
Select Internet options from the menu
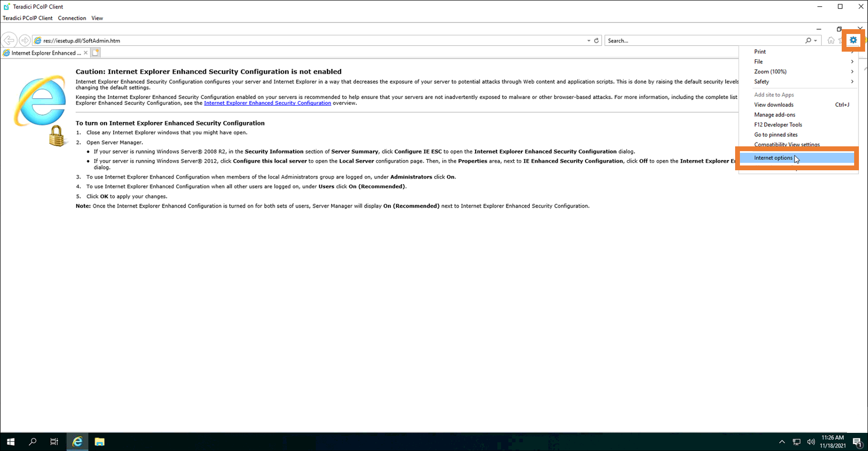point(773,158)
